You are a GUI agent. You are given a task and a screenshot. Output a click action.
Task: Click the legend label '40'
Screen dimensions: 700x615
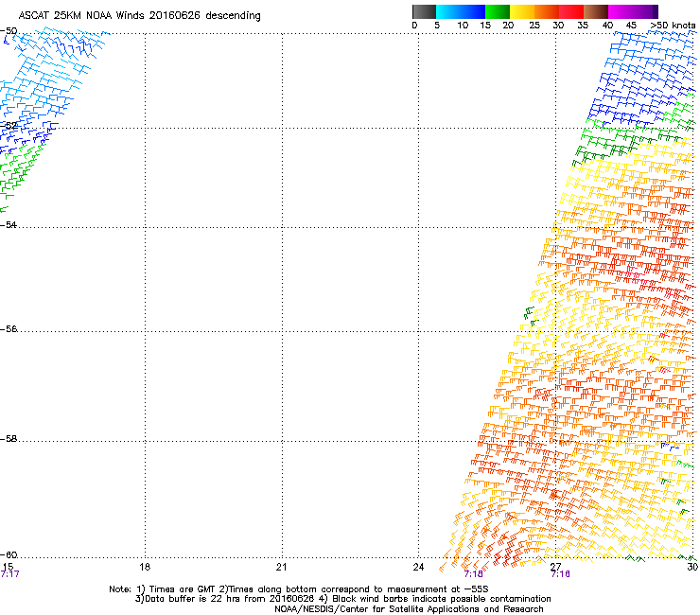coord(607,26)
